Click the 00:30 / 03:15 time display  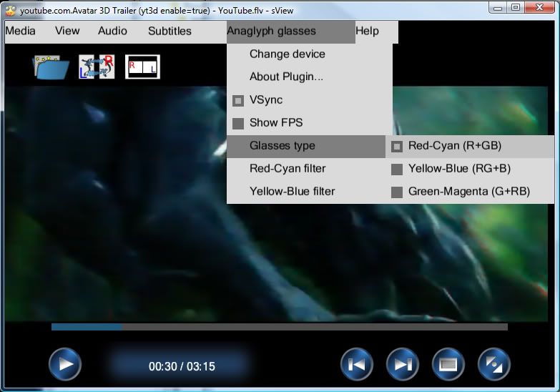[x=182, y=366]
